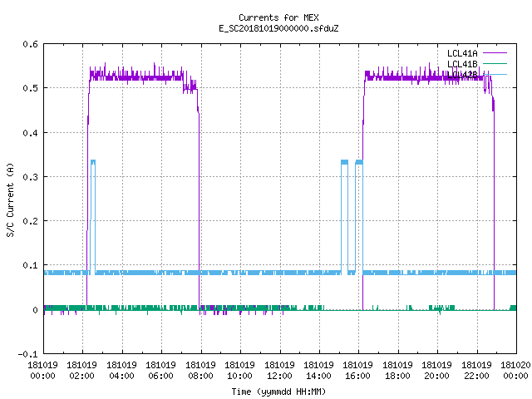Click the x-axis tick 181019 12:00

(279, 370)
